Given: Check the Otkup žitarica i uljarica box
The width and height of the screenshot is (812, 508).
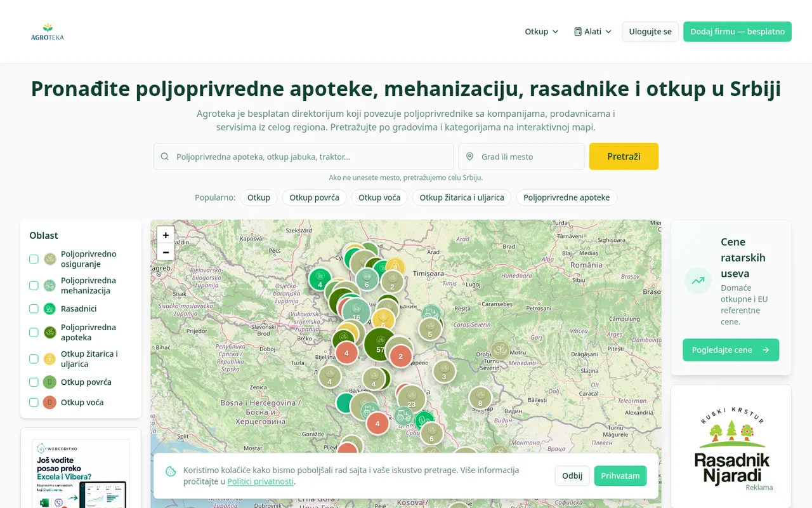Looking at the screenshot, I should [34, 359].
